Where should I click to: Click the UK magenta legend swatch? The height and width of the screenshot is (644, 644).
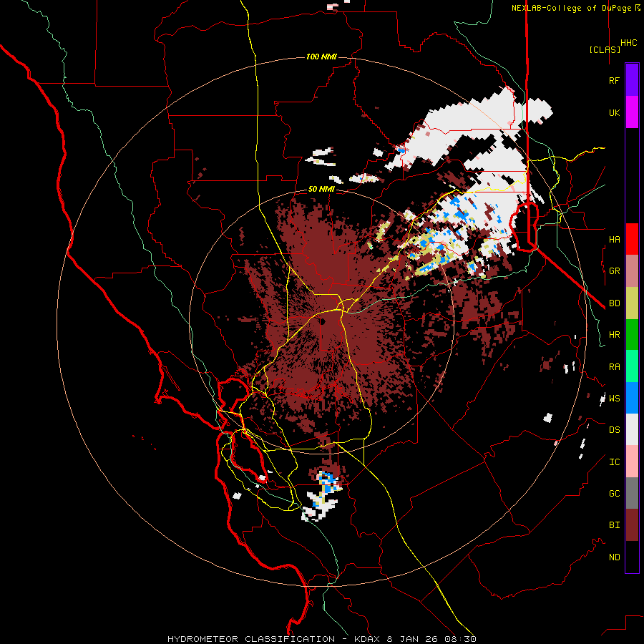click(632, 112)
